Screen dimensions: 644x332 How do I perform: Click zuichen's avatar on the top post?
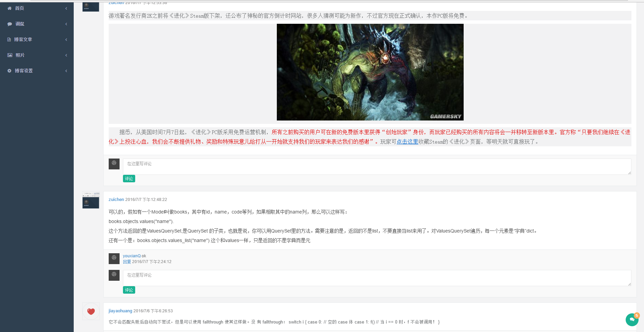(x=91, y=7)
